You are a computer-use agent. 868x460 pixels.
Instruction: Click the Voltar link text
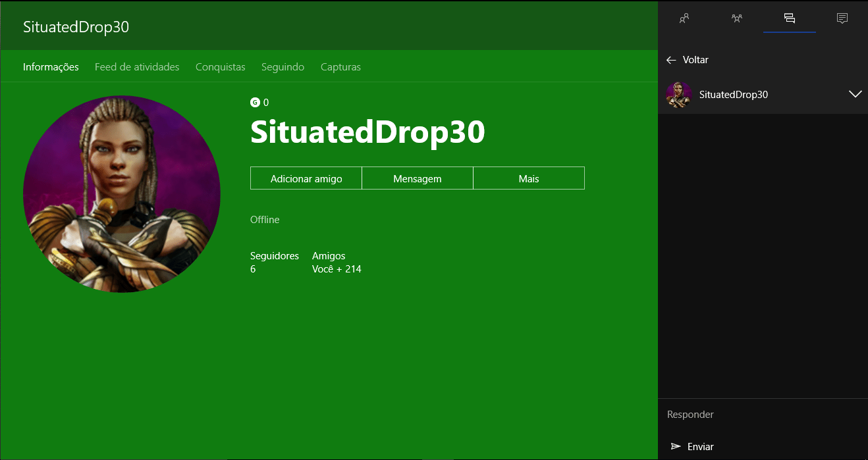point(695,60)
